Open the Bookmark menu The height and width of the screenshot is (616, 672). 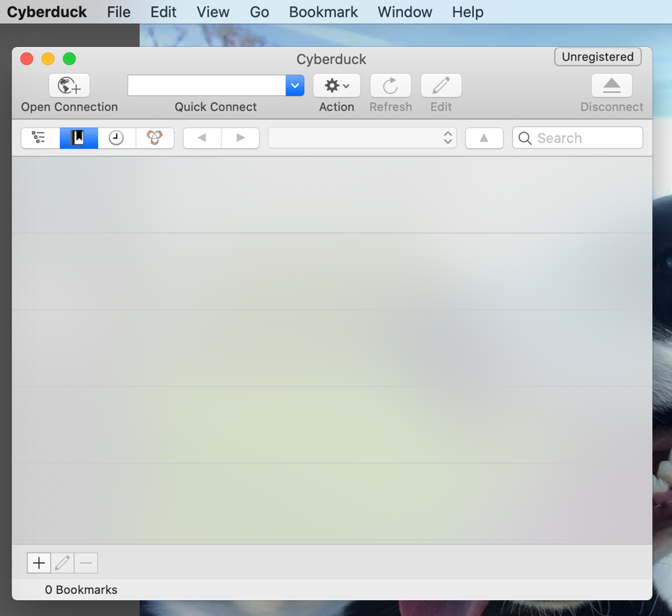pyautogui.click(x=323, y=12)
